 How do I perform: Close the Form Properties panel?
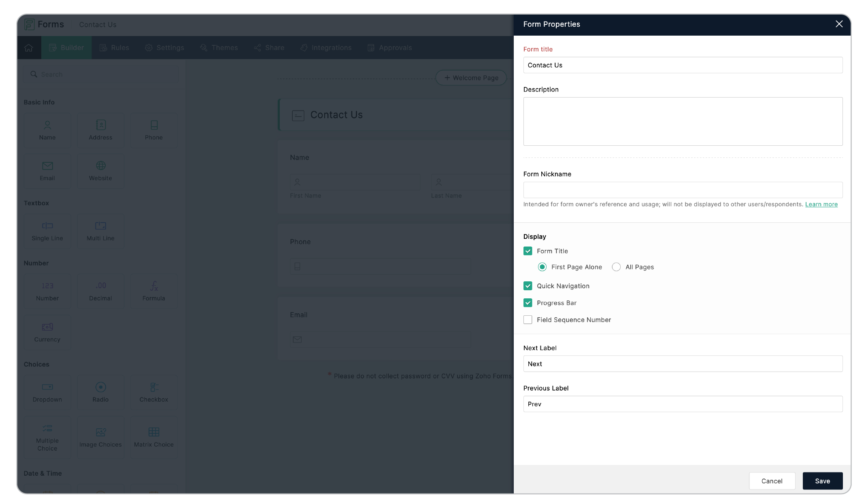click(839, 24)
